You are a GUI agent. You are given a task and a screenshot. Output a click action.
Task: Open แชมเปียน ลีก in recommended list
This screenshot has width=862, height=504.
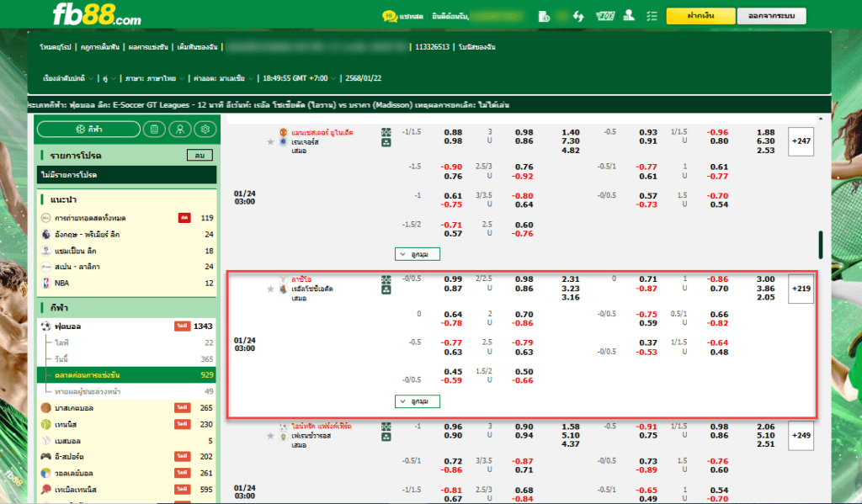[127, 251]
